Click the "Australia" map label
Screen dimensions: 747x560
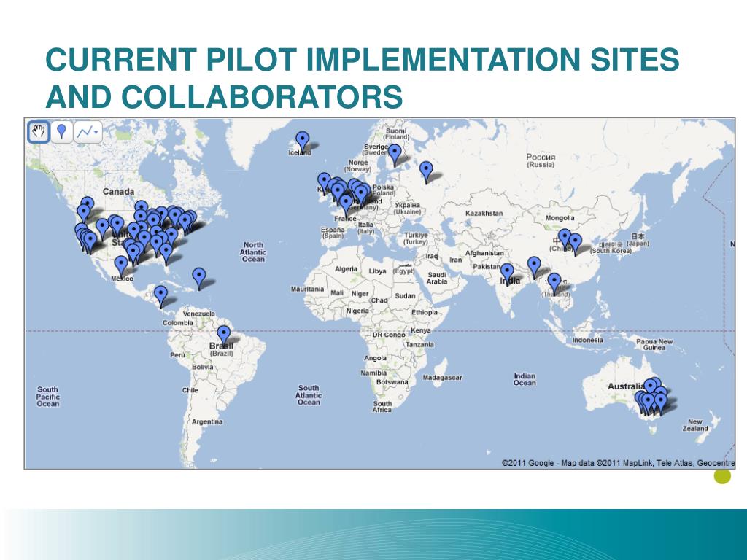[625, 386]
